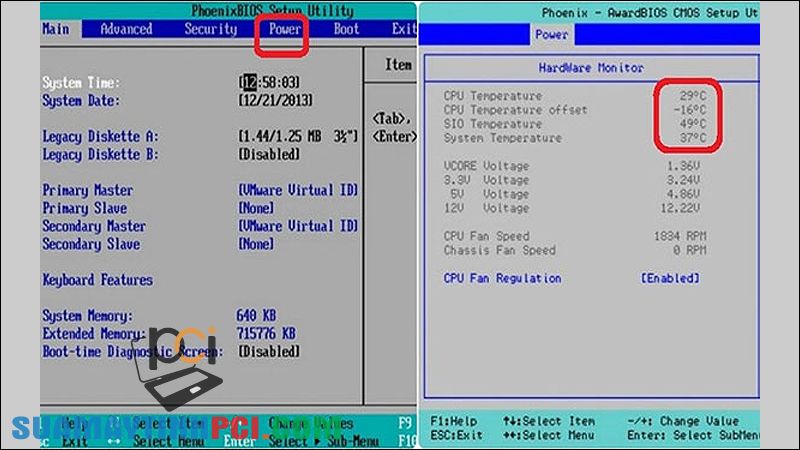Select the 5V Voltage 4.86V reading
Image resolution: width=800 pixels, height=450 pixels.
click(x=684, y=194)
